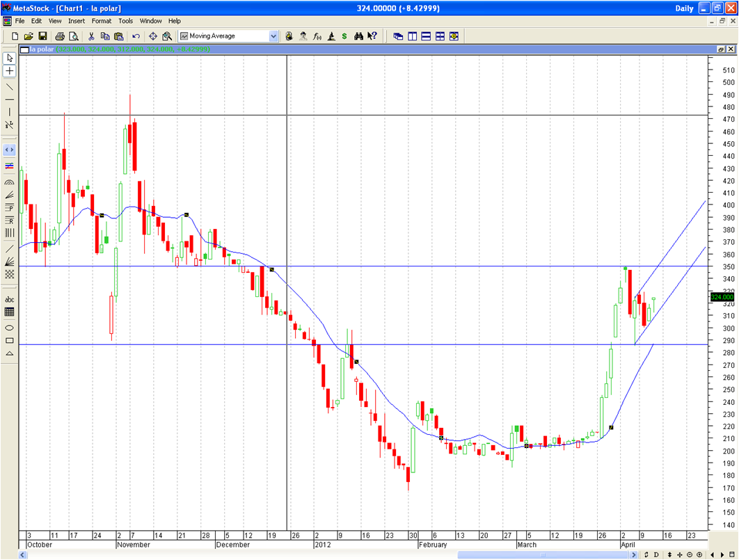Pick the trendline drawing tool
This screenshot has width=739, height=560.
click(x=10, y=87)
